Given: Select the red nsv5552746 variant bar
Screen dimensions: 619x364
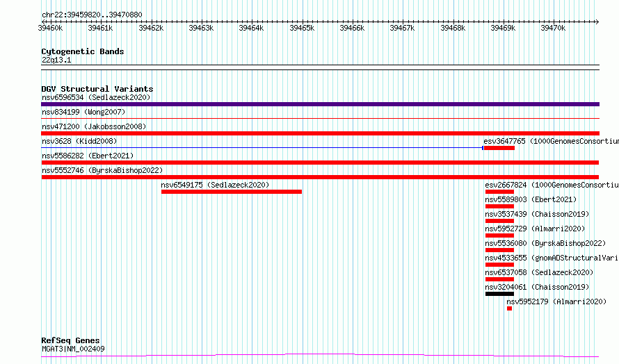Looking at the screenshot, I should click(x=320, y=177).
